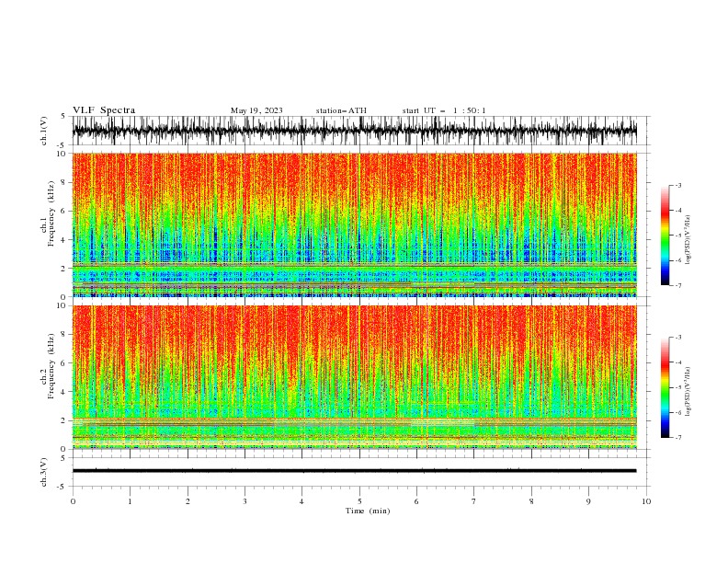Image resolution: width=728 pixels, height=563 pixels.
Task: Click the ch.1 spectrogram panel
Action: pyautogui.click(x=354, y=224)
